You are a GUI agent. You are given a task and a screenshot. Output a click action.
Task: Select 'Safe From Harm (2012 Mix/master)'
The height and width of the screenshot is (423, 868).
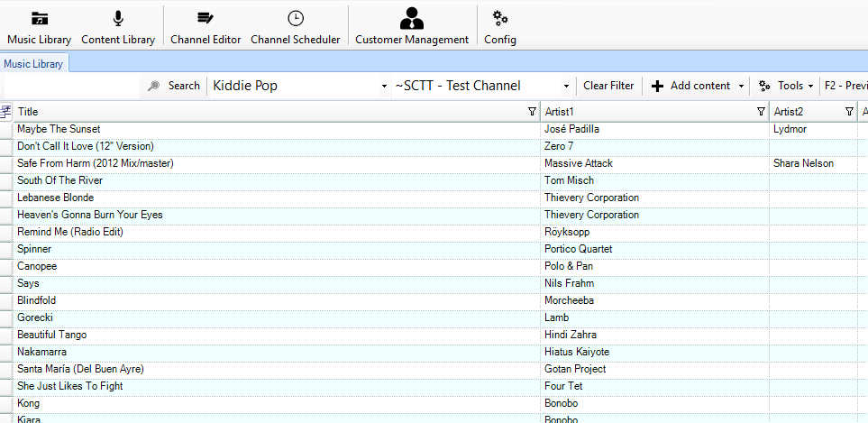pyautogui.click(x=96, y=163)
